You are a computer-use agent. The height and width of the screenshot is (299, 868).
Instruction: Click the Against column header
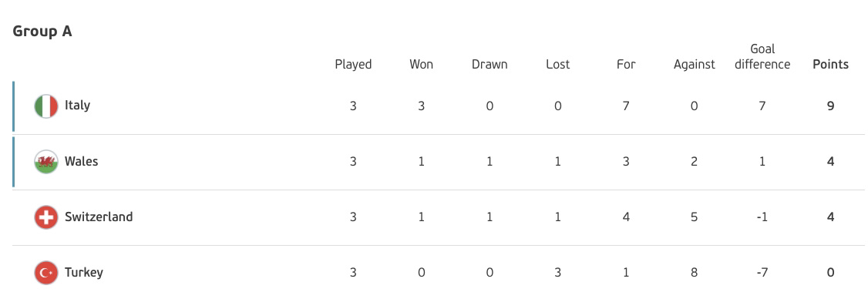[695, 65]
